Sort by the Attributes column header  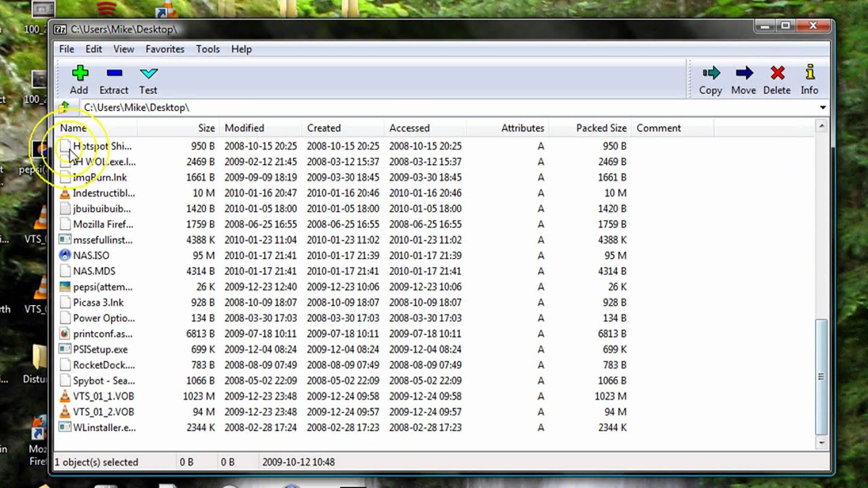[507, 128]
